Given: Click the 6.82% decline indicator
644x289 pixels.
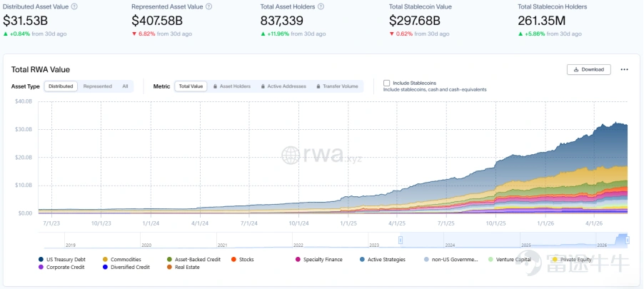Looking at the screenshot, I should pyautogui.click(x=144, y=34).
